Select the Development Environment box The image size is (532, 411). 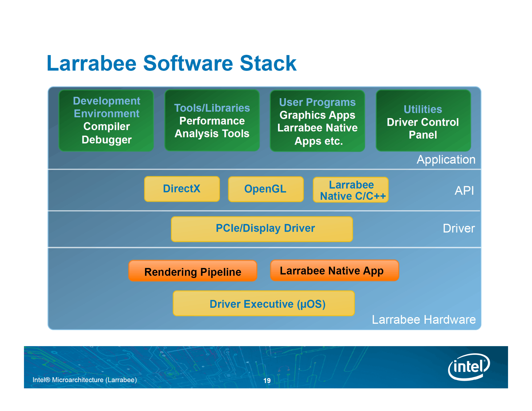pyautogui.click(x=106, y=121)
